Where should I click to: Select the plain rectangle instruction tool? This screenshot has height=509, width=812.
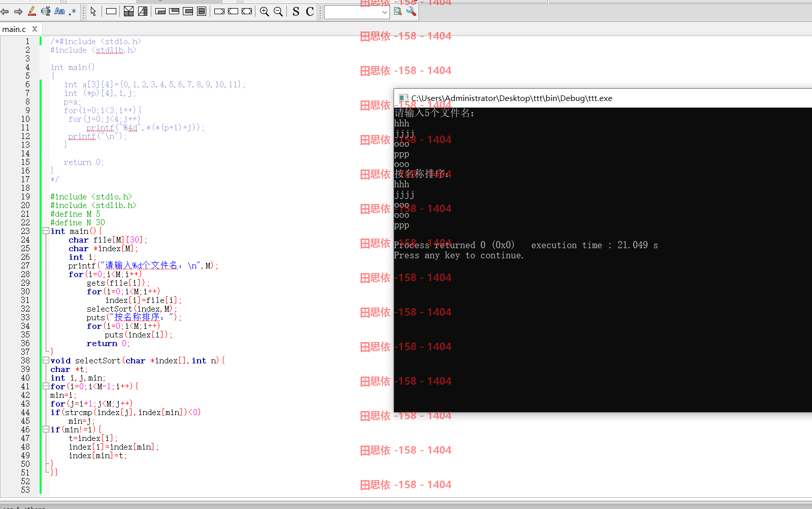(111, 11)
